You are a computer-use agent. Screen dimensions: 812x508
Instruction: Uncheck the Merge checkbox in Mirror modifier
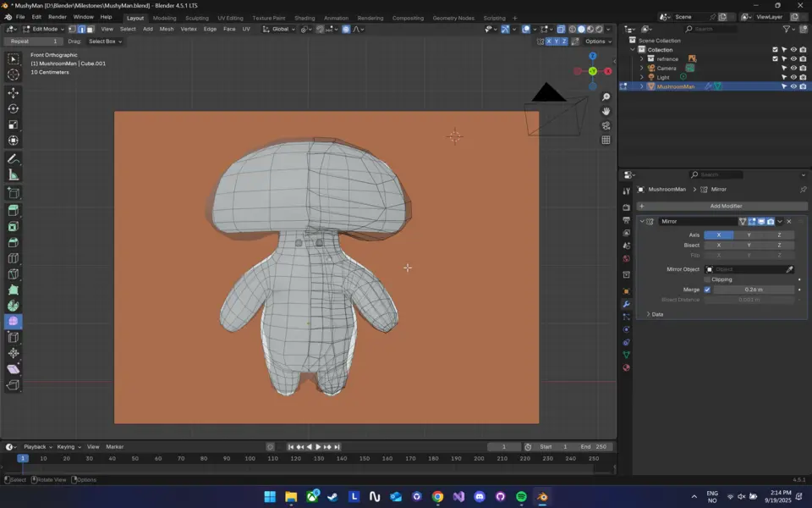707,290
